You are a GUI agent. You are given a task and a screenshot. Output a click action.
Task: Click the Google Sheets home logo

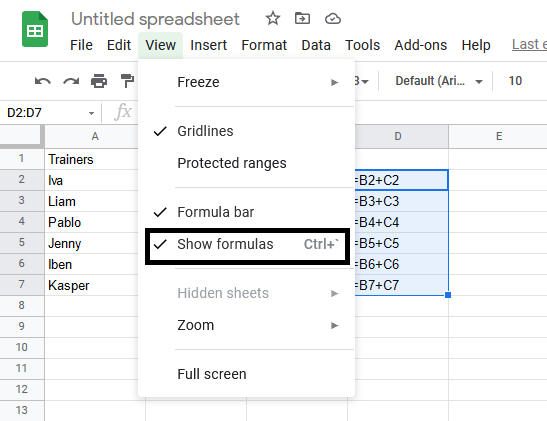click(x=35, y=29)
